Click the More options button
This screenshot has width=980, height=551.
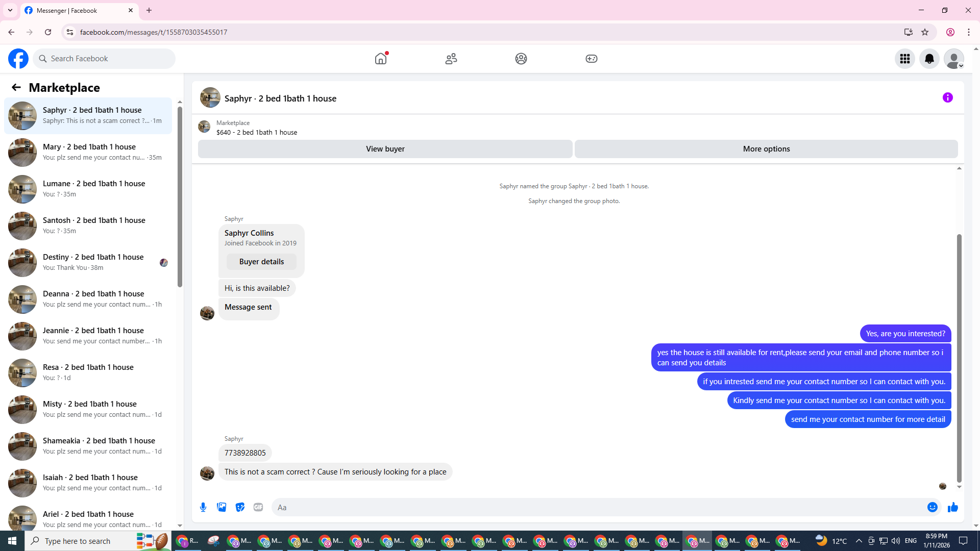pyautogui.click(x=766, y=149)
